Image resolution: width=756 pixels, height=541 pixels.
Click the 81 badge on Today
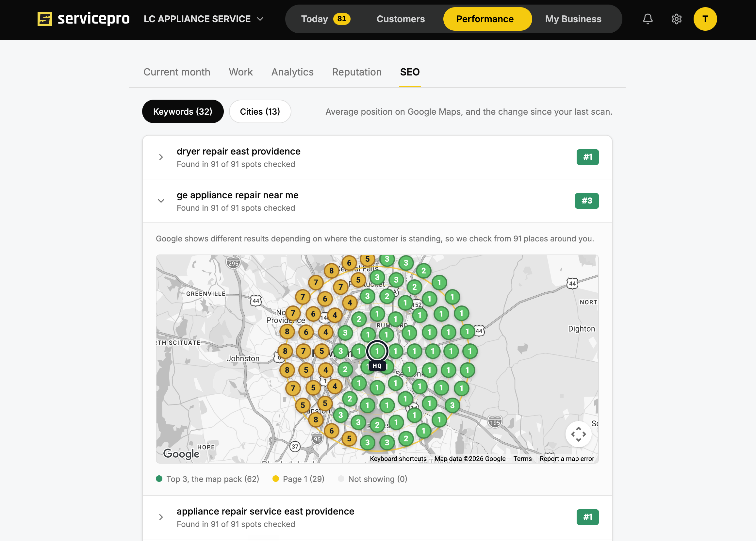coord(341,19)
